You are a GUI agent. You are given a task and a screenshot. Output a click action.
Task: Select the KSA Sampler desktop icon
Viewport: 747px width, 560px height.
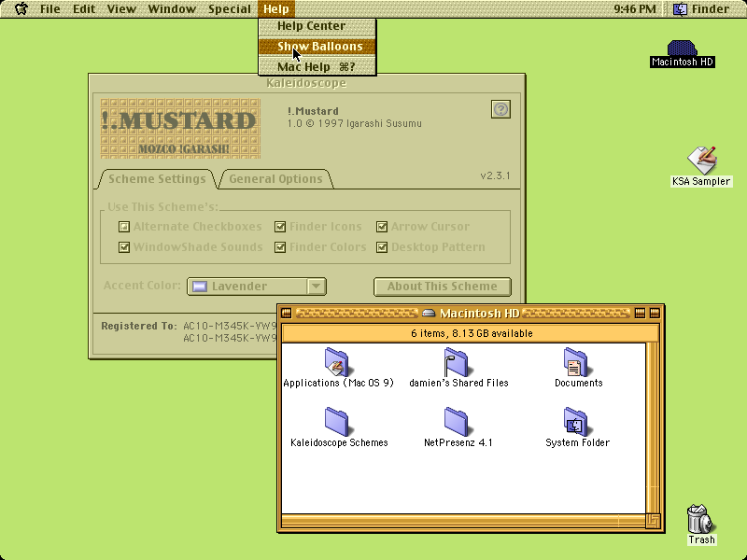pos(702,161)
